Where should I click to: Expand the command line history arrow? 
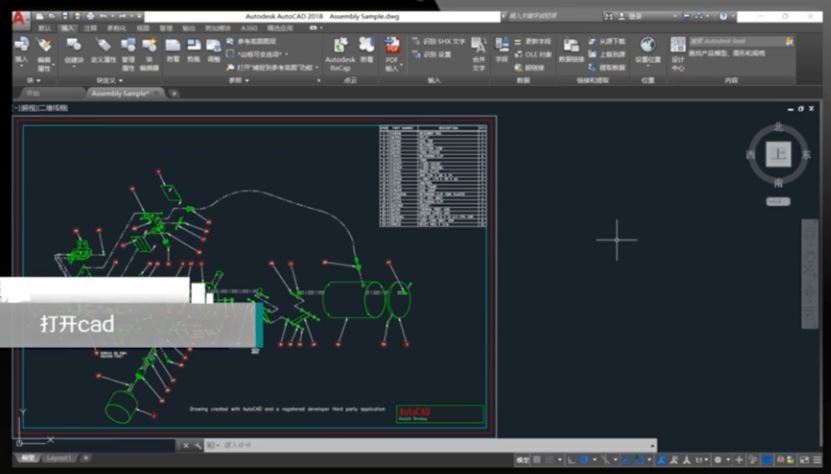[653, 445]
